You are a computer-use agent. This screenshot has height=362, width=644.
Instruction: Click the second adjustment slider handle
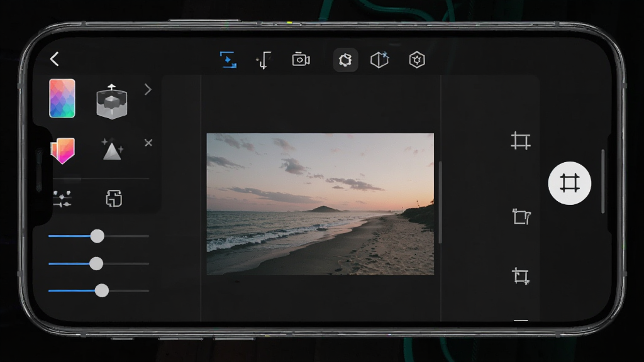click(x=96, y=263)
